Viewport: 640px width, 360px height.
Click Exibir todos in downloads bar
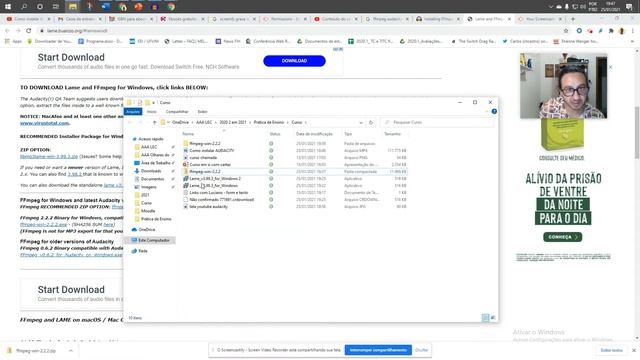point(611,350)
